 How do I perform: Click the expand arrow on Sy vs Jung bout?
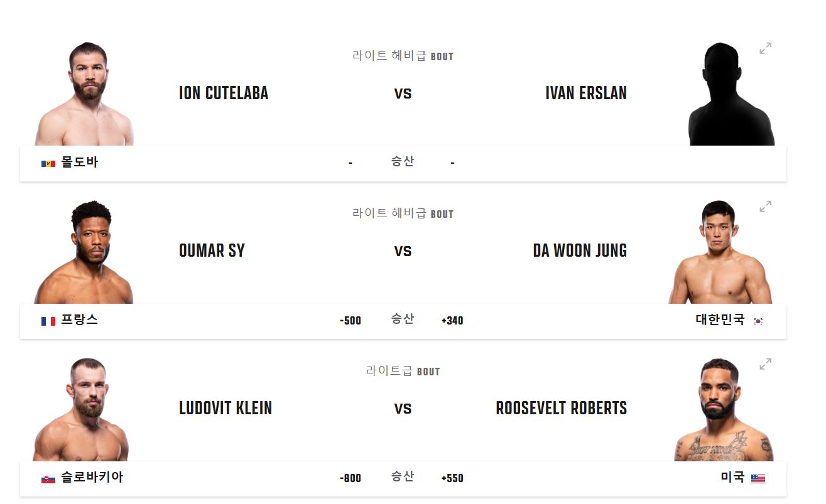765,206
